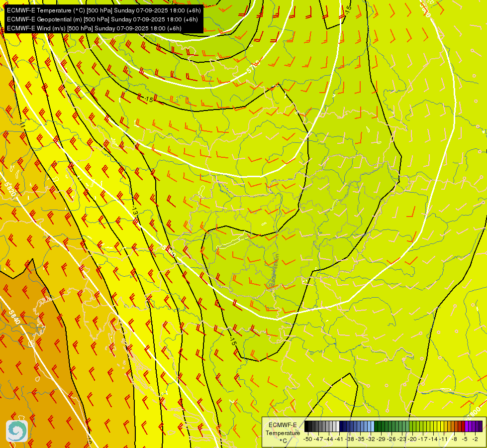The height and width of the screenshot is (448, 487).
Task: Click the -17 value on the legend scale
Action: (423, 440)
